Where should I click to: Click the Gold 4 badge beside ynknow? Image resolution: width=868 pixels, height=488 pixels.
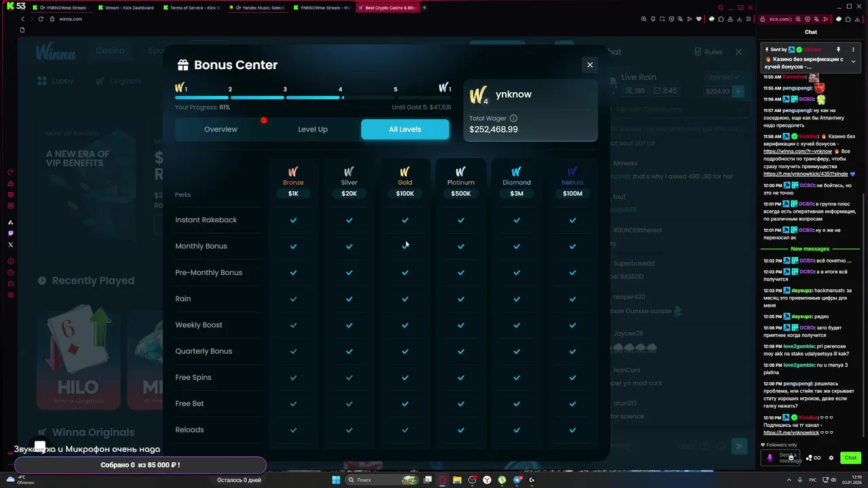click(479, 95)
